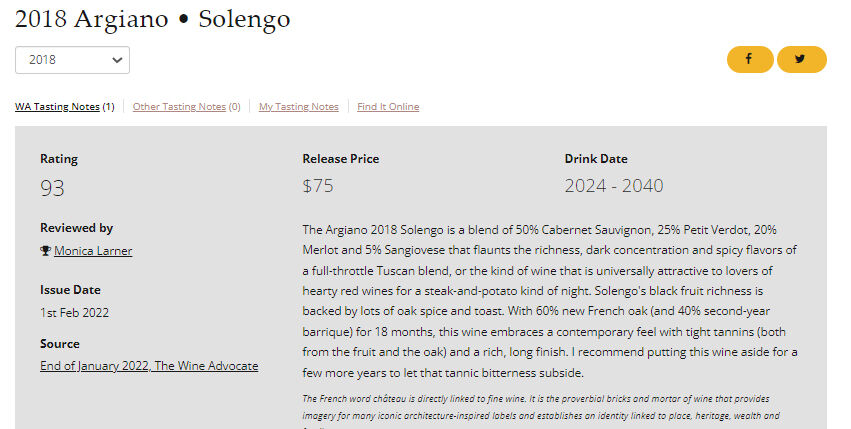Share wine on Twitter
The height and width of the screenshot is (429, 851).
pyautogui.click(x=801, y=60)
